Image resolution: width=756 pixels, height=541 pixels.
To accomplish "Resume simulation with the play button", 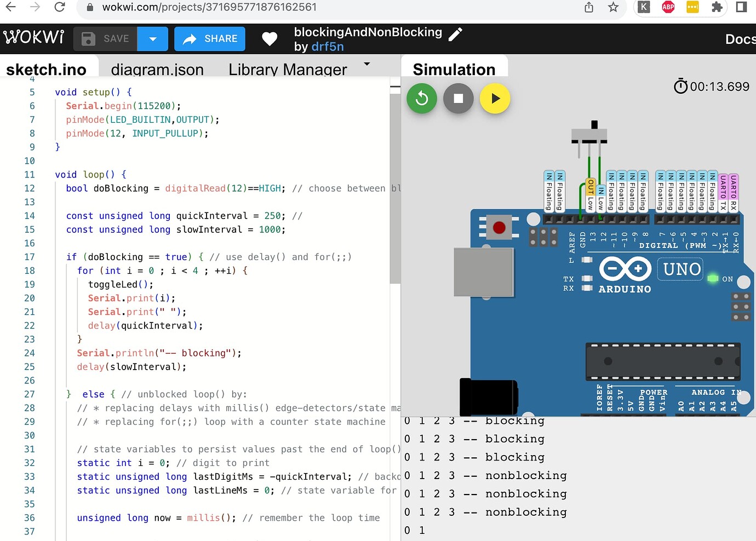I will tap(495, 99).
